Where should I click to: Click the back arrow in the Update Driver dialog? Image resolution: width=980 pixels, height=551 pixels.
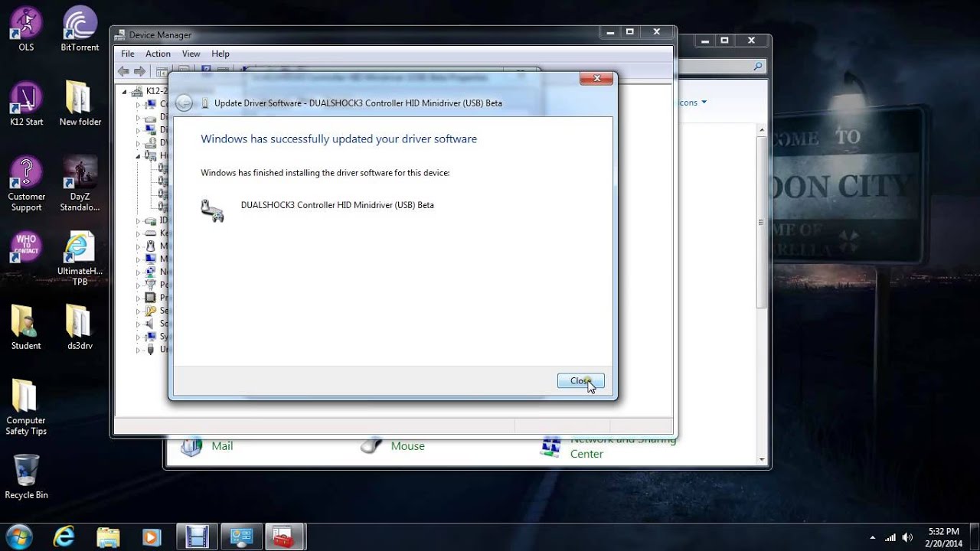pyautogui.click(x=184, y=103)
